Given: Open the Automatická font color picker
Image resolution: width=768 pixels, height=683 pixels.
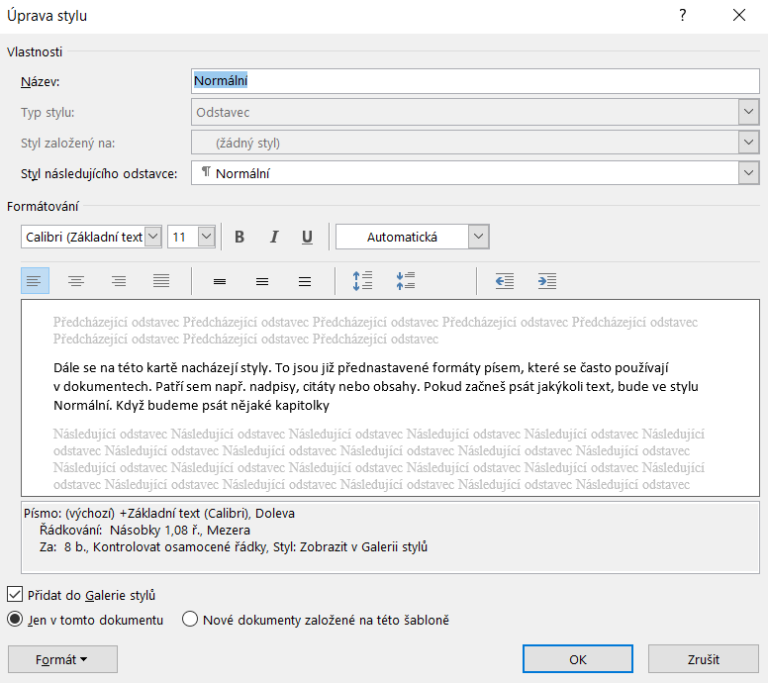Looking at the screenshot, I should pyautogui.click(x=478, y=237).
